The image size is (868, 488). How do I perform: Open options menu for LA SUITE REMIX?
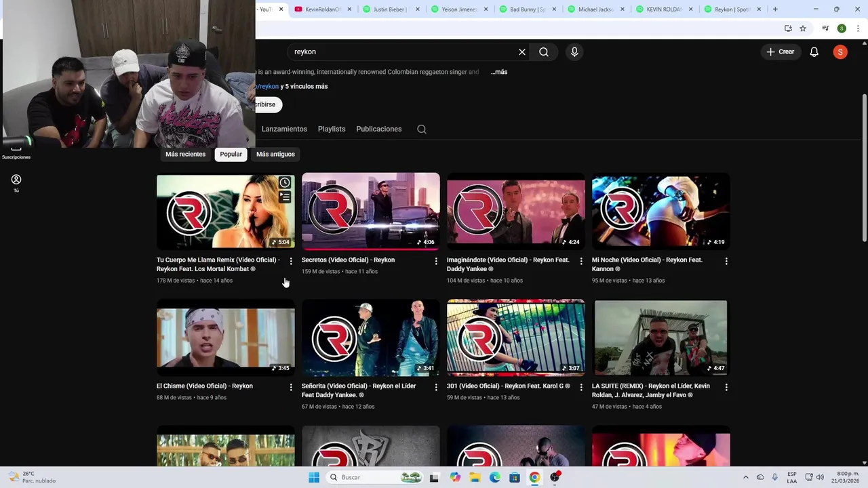(x=726, y=387)
